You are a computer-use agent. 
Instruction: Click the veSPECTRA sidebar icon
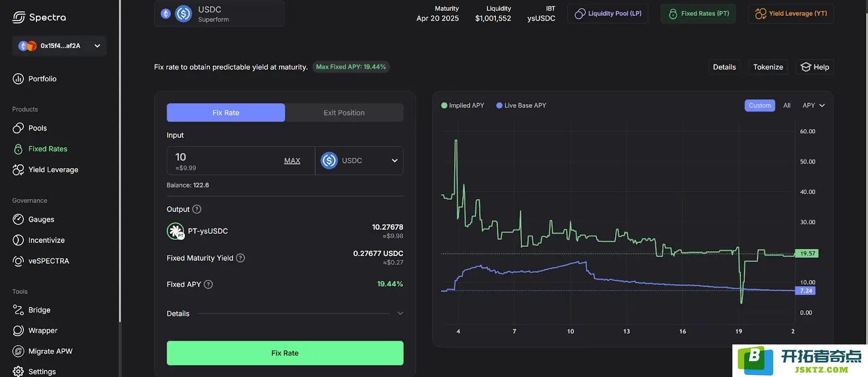[x=18, y=261]
